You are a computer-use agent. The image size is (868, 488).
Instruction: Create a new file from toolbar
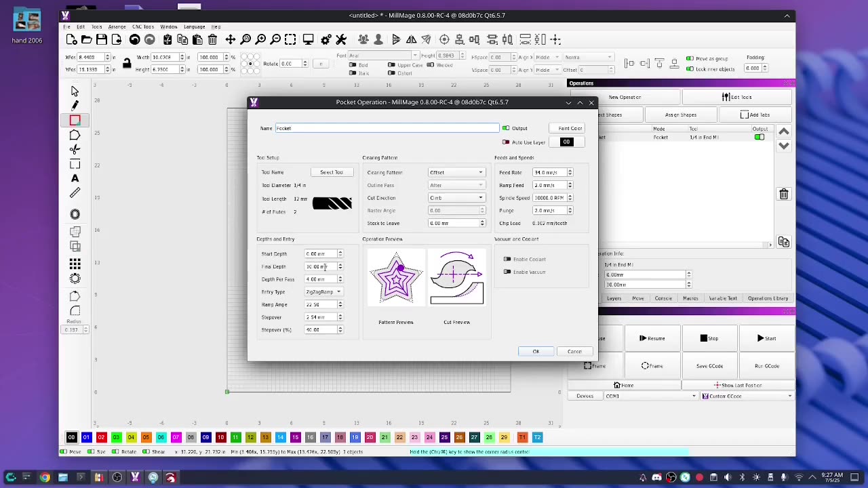tap(71, 40)
